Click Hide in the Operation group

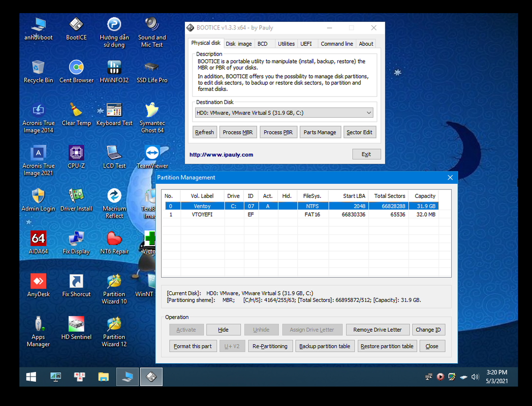pos(223,330)
